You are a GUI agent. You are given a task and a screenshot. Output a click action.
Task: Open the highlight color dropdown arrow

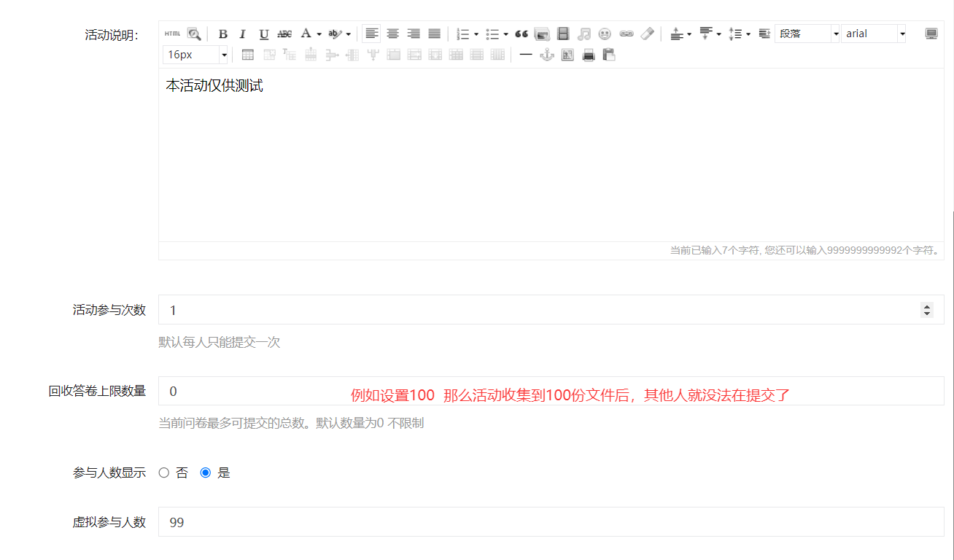point(349,34)
